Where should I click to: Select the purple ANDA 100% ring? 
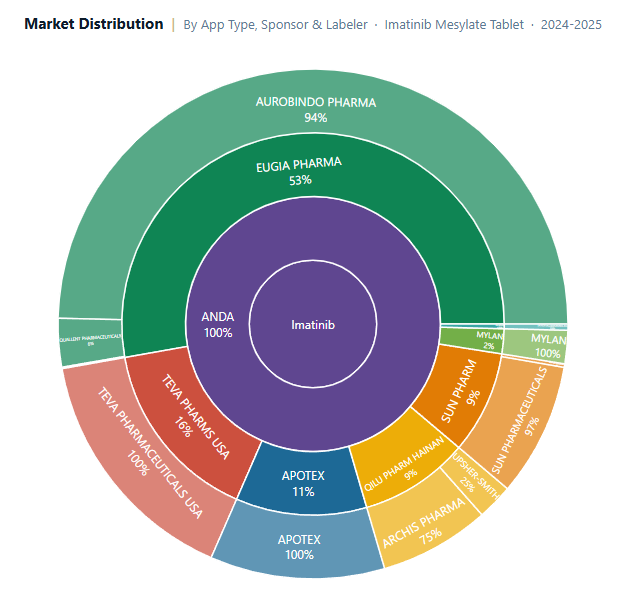(x=218, y=324)
